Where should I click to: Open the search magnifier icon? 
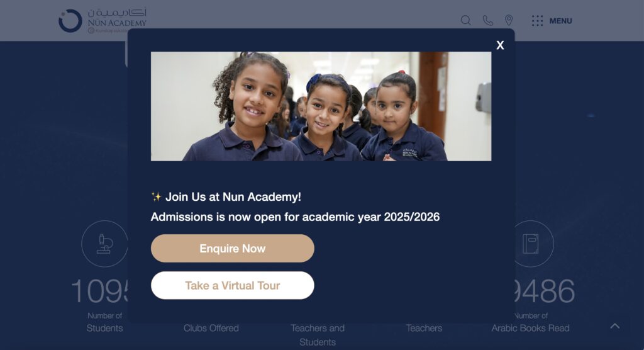465,21
